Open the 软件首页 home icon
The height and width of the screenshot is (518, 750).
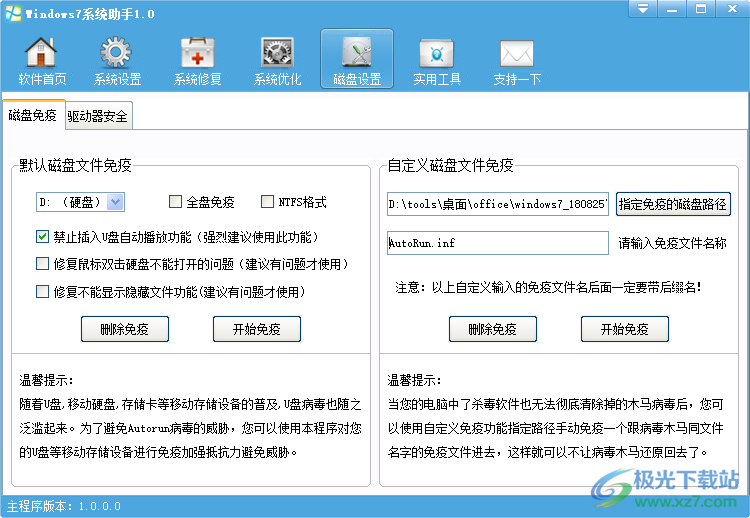[x=42, y=60]
